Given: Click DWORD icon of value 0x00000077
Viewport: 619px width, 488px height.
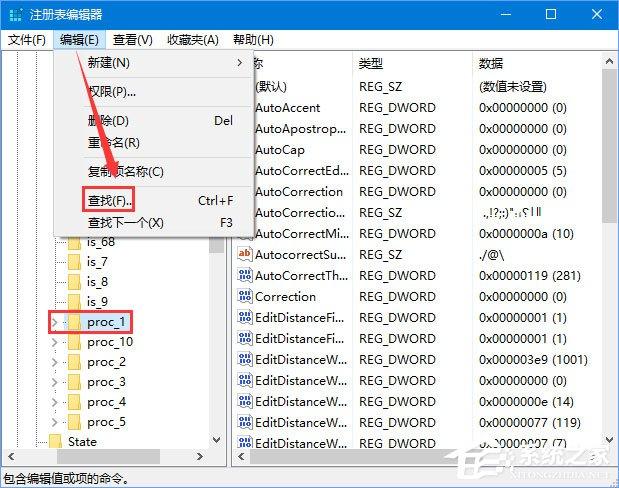Looking at the screenshot, I should tap(244, 422).
